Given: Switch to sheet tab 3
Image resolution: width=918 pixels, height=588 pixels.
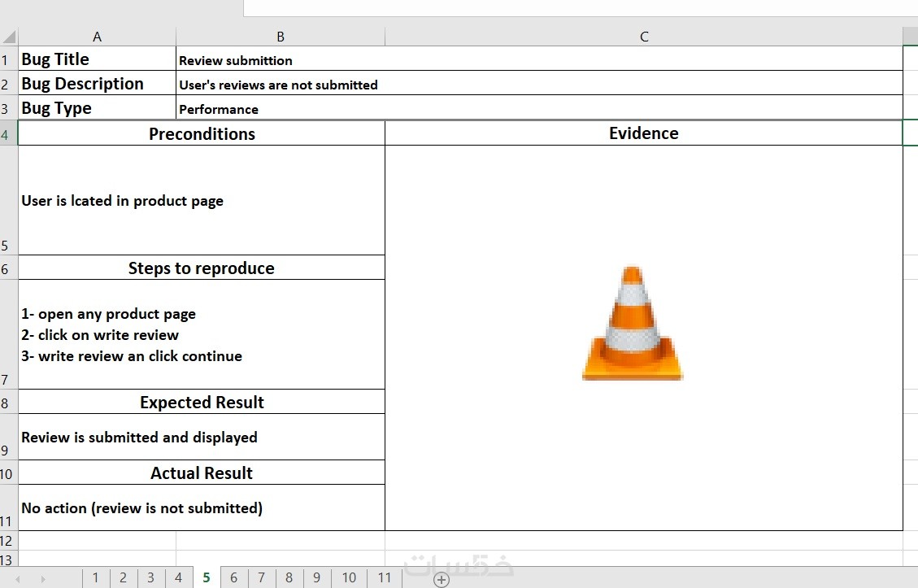Looking at the screenshot, I should 150,578.
